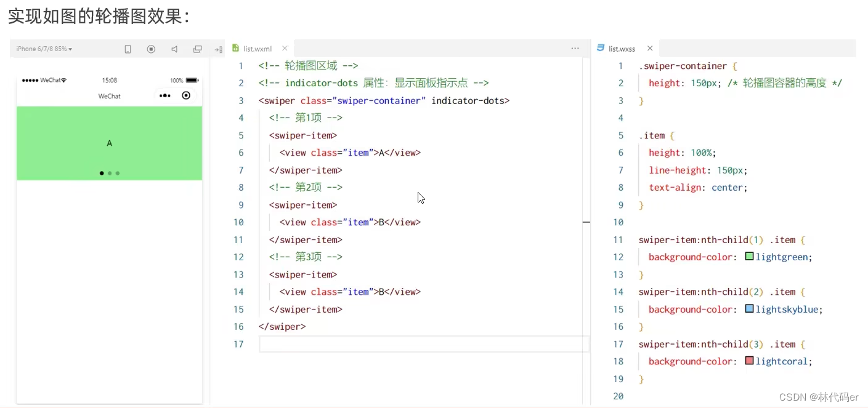
Task: Click 'swiper-item:nth-child(1) .item' selector
Action: pos(716,239)
